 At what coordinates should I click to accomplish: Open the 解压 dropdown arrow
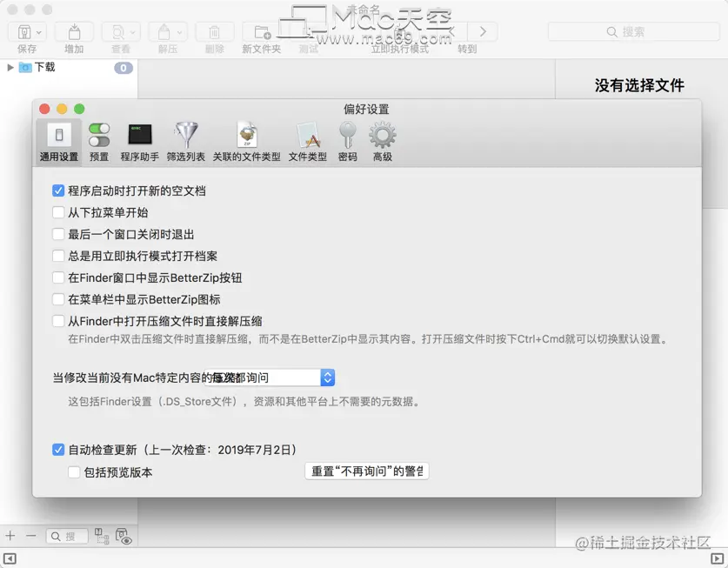pos(179,32)
